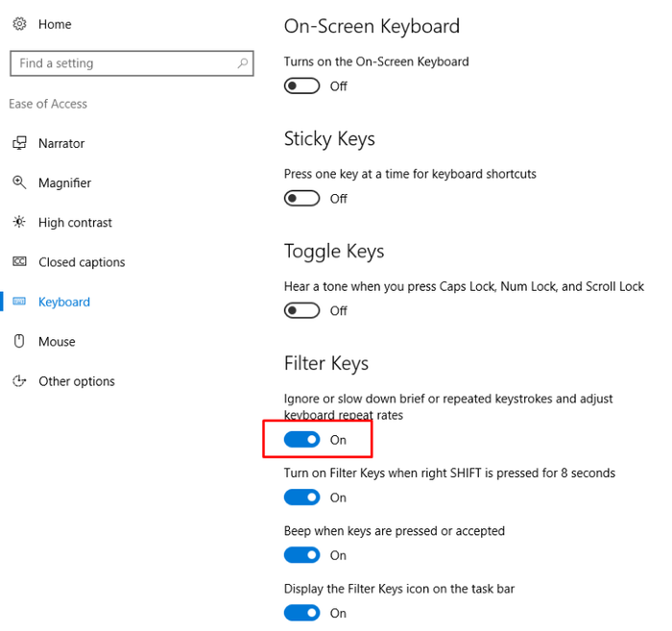The image size is (672, 631).
Task: Enable the Sticky Keys toggle
Action: [301, 199]
